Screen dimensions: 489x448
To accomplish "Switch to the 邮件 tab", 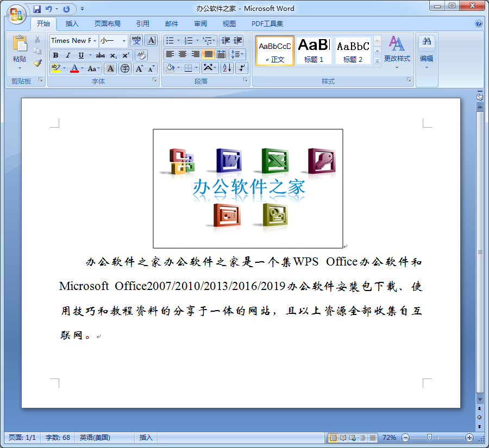I will pos(172,24).
